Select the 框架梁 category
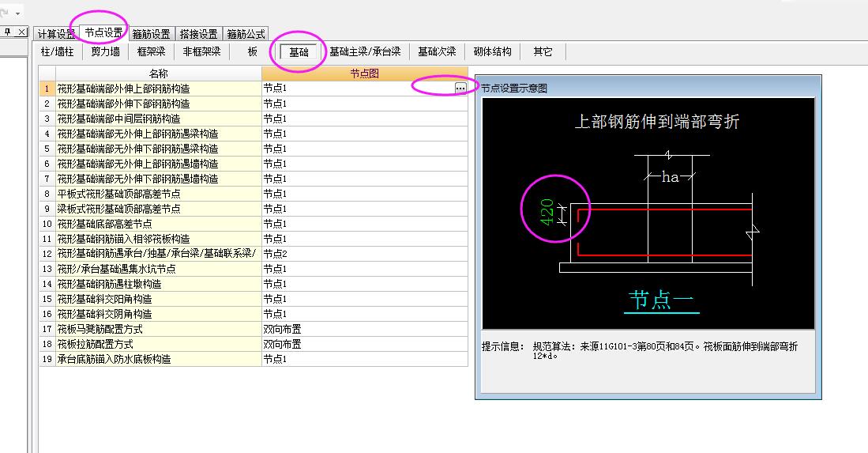The image size is (868, 453). click(x=151, y=51)
